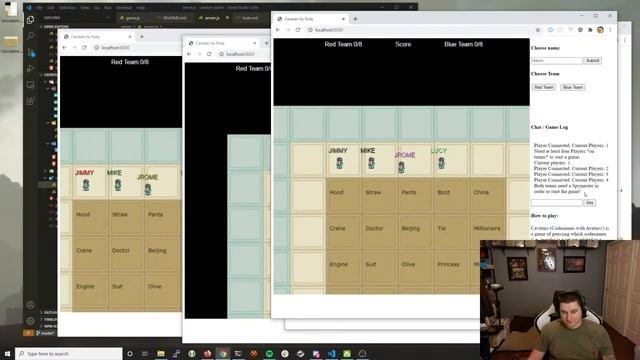Open Task View on the taskbar

tap(144, 353)
